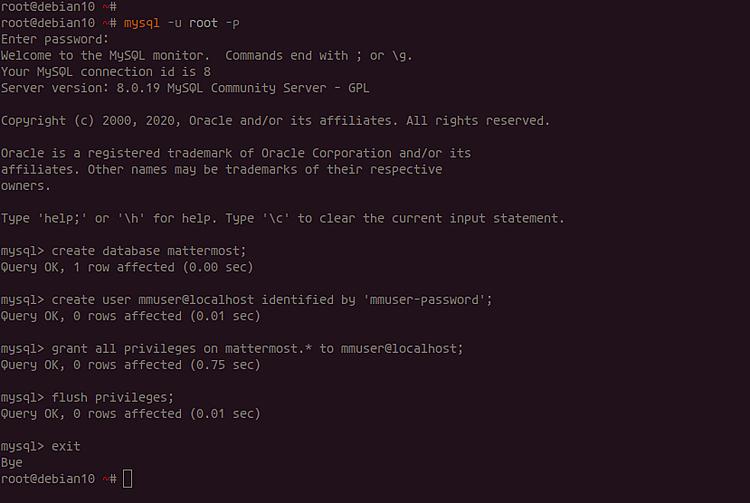Click the 'Type help;' instructions line
The height and width of the screenshot is (503, 750).
point(282,218)
